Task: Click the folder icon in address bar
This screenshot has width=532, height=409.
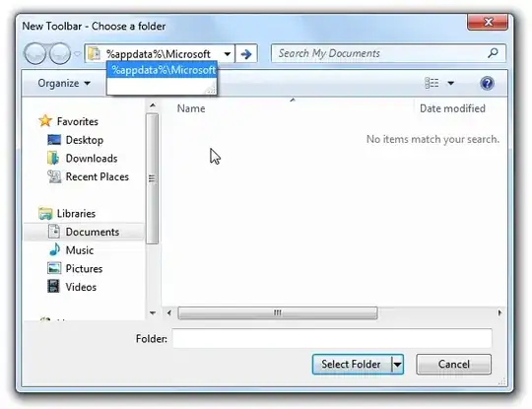Action: [x=94, y=53]
